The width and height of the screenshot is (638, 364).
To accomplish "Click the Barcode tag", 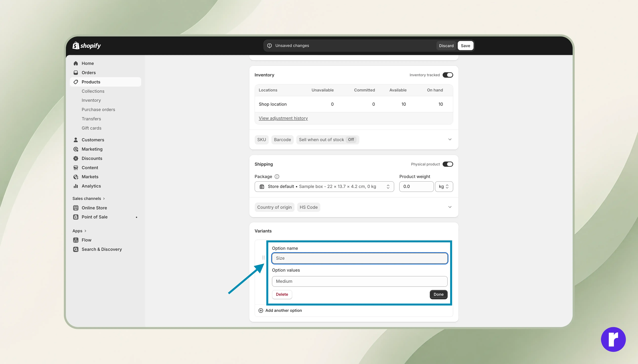I will tap(282, 140).
